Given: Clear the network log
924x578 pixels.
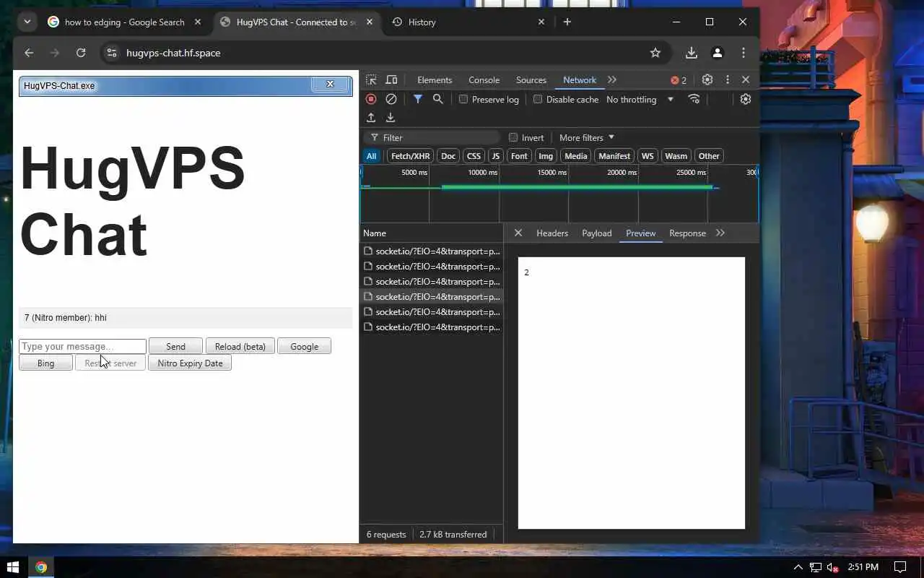Looking at the screenshot, I should click(x=391, y=99).
